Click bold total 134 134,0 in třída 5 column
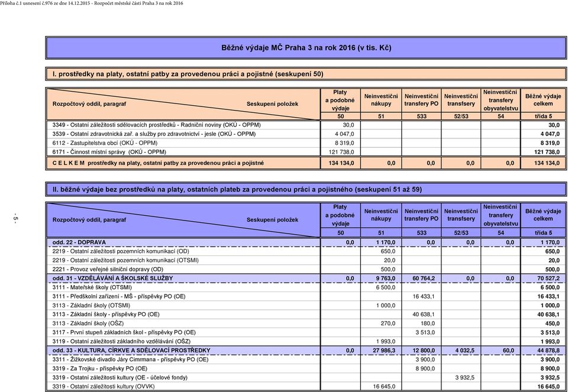Viewport: 568px width, 392px height. [547, 163]
